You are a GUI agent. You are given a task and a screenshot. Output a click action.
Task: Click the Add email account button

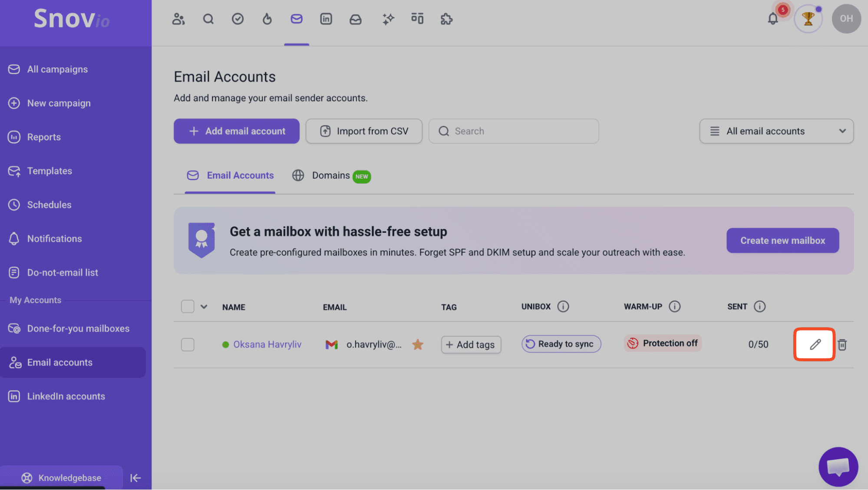click(x=237, y=131)
